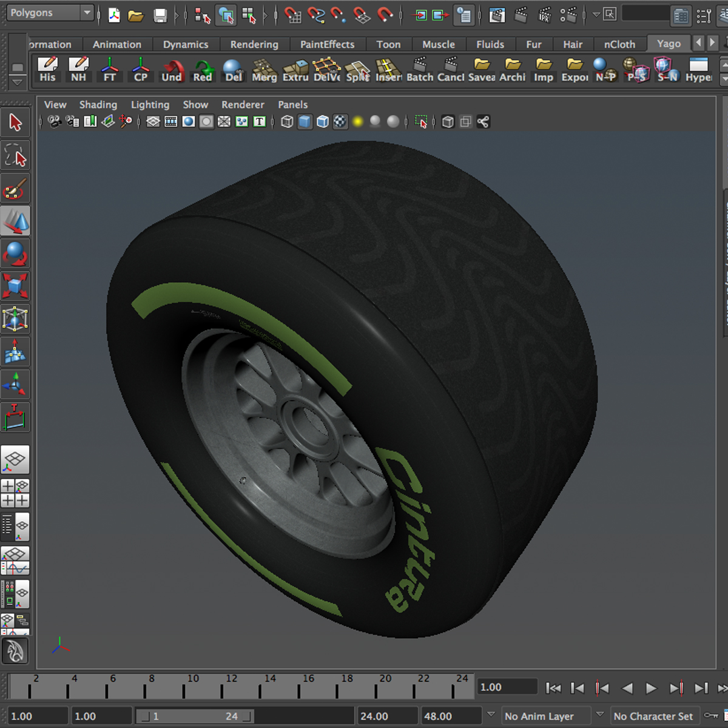Toggle snap to grids magnet

point(292,15)
